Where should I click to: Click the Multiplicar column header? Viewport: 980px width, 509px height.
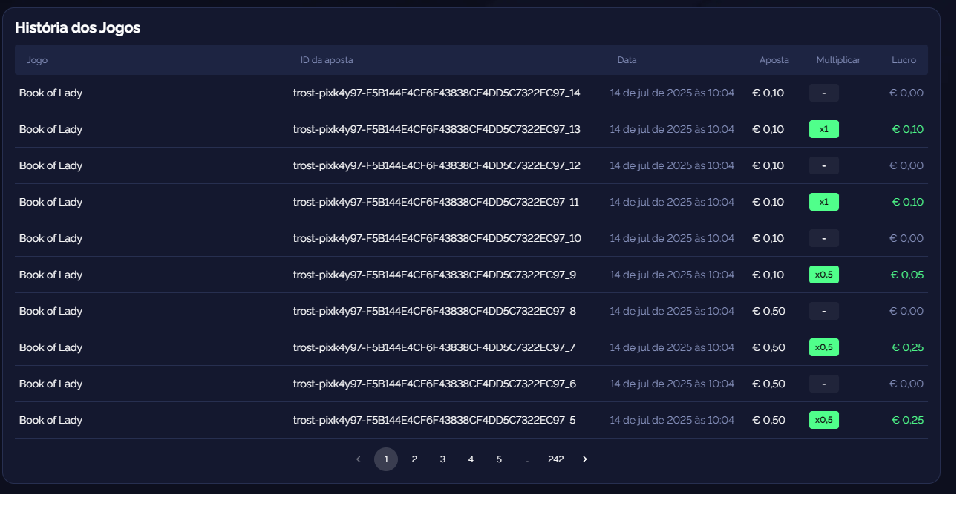click(x=838, y=60)
